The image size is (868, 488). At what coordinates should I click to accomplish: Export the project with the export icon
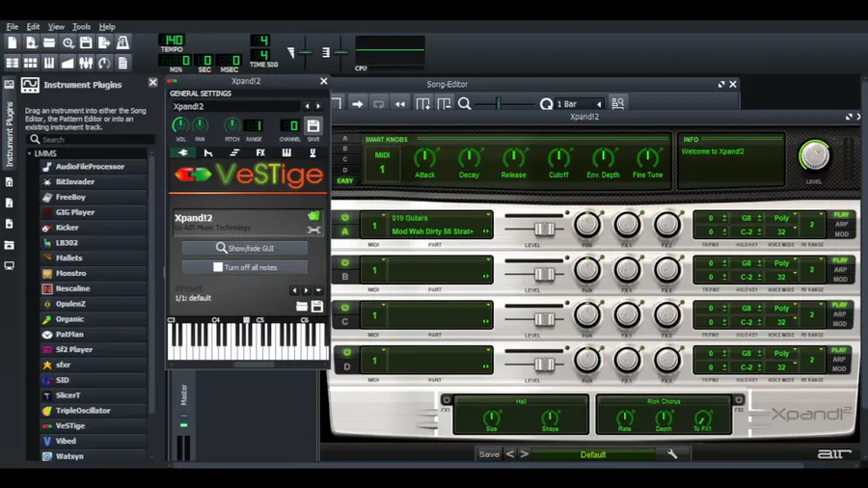104,42
